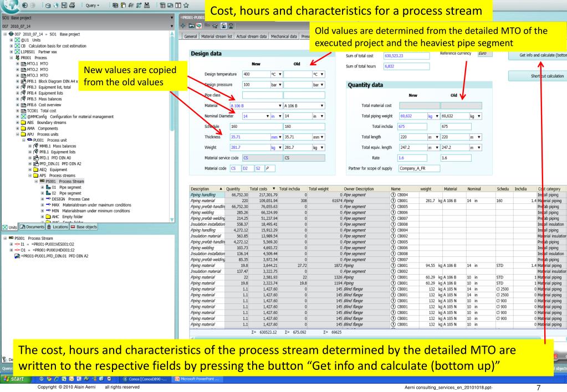Click the Partner for scope of supply field
Screen dimensions: 567x392
[x=419, y=168]
